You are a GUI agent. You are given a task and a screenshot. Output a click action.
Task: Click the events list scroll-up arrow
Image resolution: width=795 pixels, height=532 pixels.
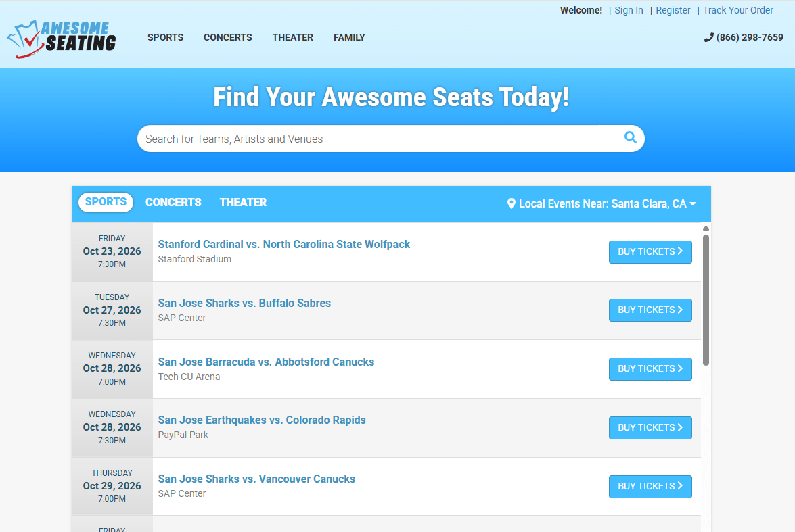point(706,228)
